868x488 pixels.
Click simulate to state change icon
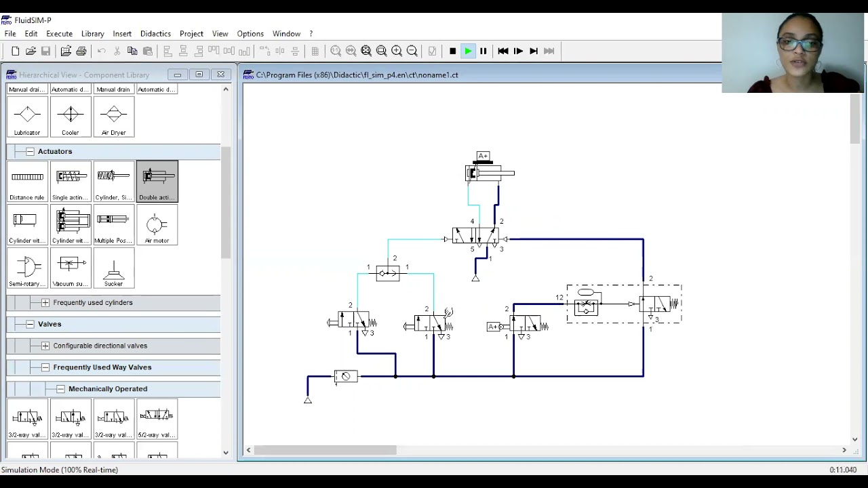(x=534, y=51)
